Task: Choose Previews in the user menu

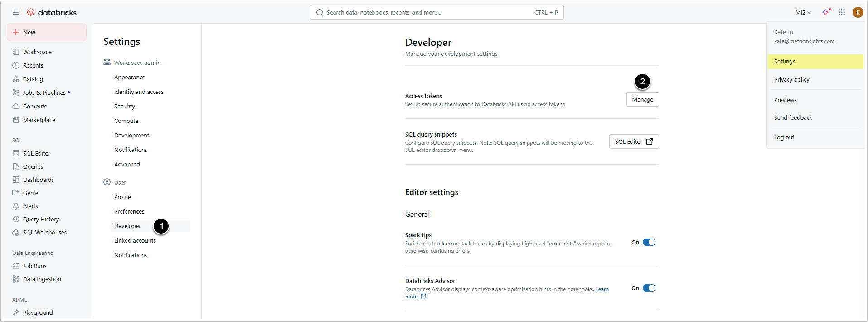Action: pyautogui.click(x=786, y=100)
